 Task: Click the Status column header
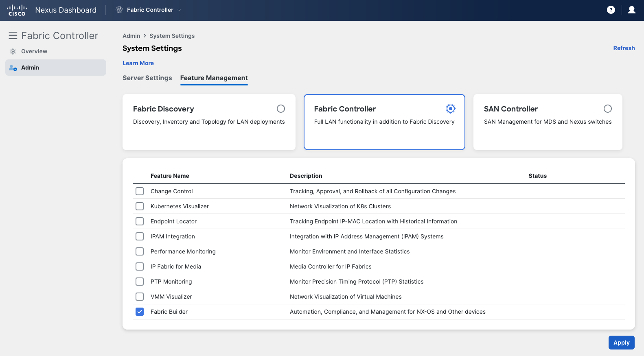pos(537,176)
